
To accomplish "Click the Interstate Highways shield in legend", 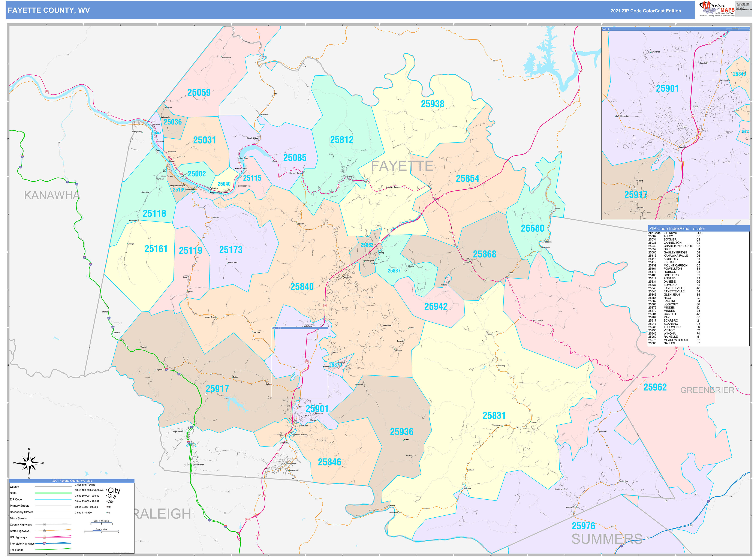I will 44,544.
